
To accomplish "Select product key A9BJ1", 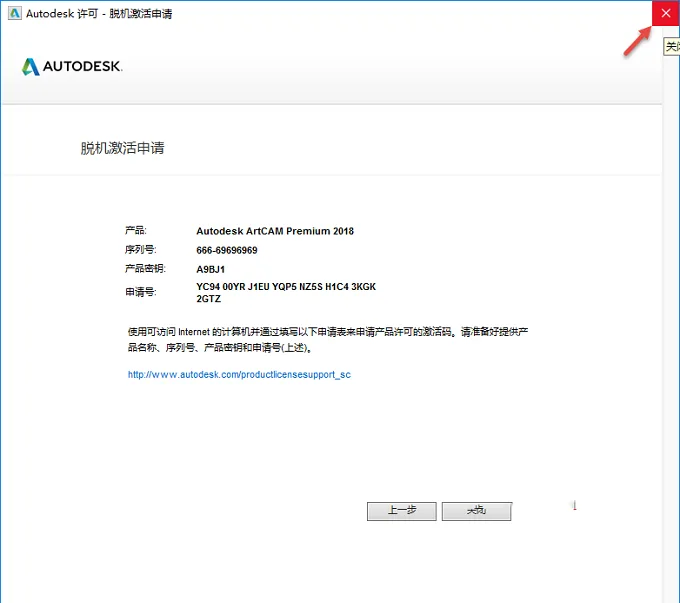I will [211, 269].
